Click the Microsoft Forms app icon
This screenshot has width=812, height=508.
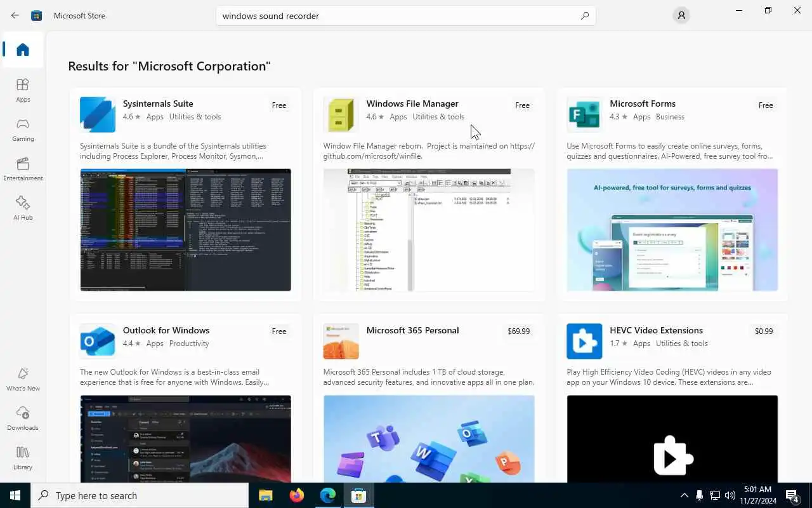[584, 114]
